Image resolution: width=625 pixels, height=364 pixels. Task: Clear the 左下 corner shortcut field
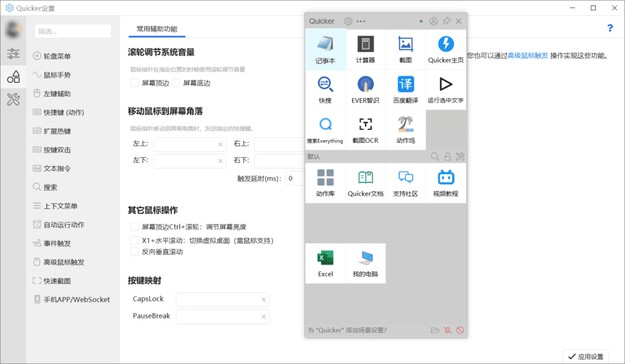(220, 161)
